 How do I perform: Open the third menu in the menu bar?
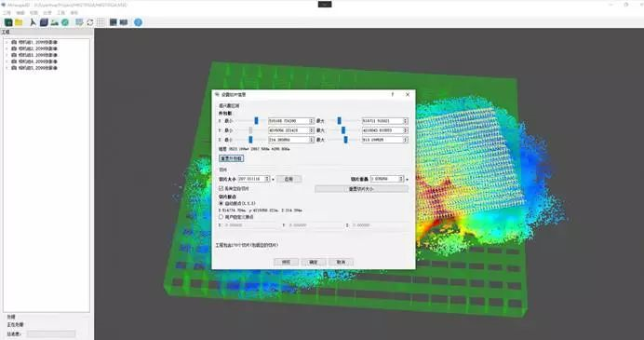pos(34,13)
